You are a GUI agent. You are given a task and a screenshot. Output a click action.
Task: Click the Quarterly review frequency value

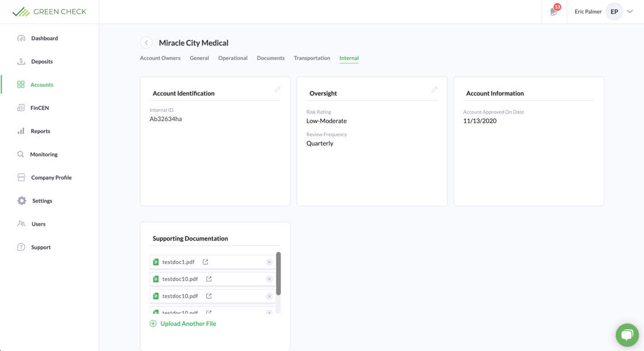(320, 143)
